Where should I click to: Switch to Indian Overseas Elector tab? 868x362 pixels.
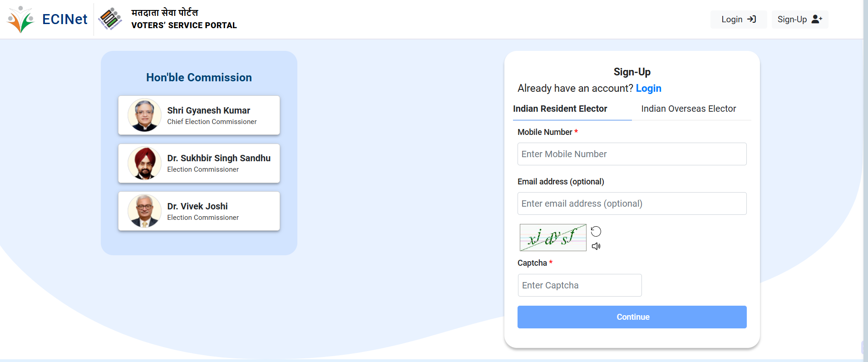[x=688, y=109]
